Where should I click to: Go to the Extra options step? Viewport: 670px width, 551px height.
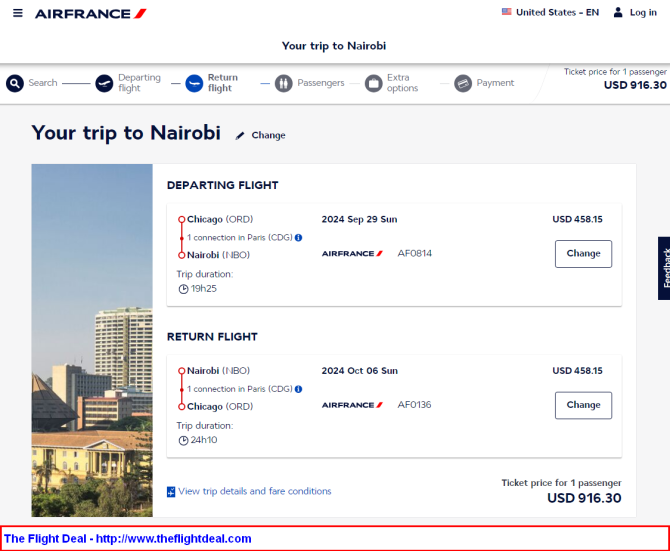click(x=391, y=83)
